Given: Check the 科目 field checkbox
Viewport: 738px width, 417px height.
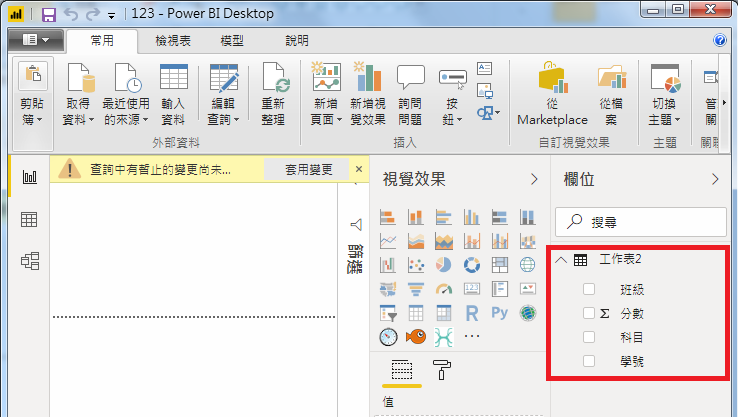Looking at the screenshot, I should point(589,337).
